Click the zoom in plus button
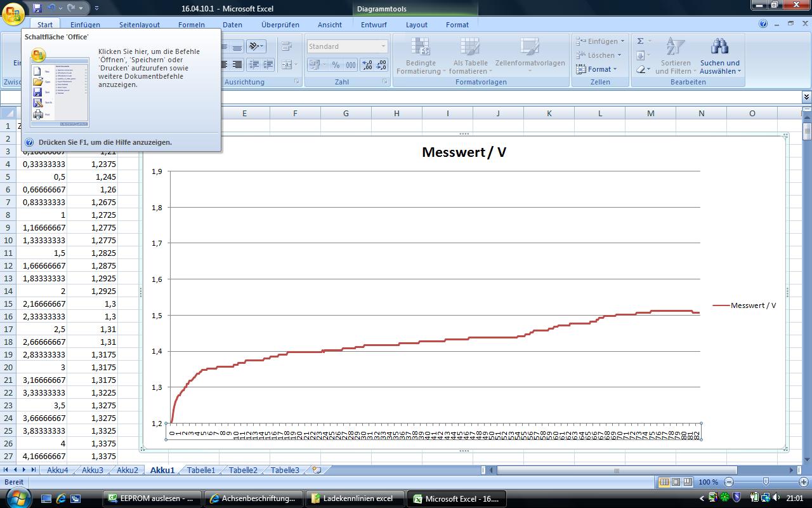The image size is (812, 508). [802, 482]
